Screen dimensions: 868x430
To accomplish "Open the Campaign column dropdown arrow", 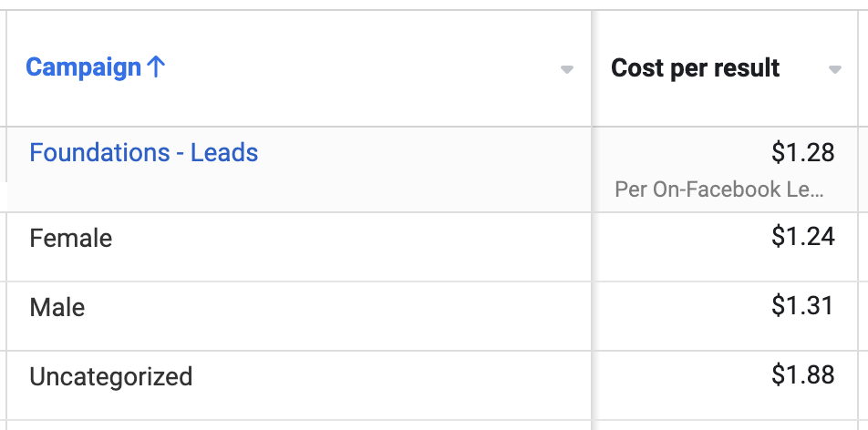I will pos(566,70).
